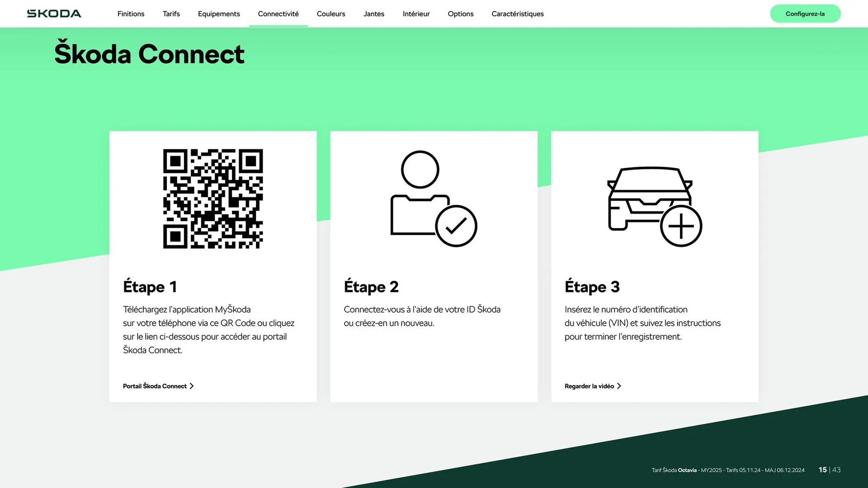Click chevron next to Regarder la vidéo
Screen dimensions: 868x488
coord(619,386)
